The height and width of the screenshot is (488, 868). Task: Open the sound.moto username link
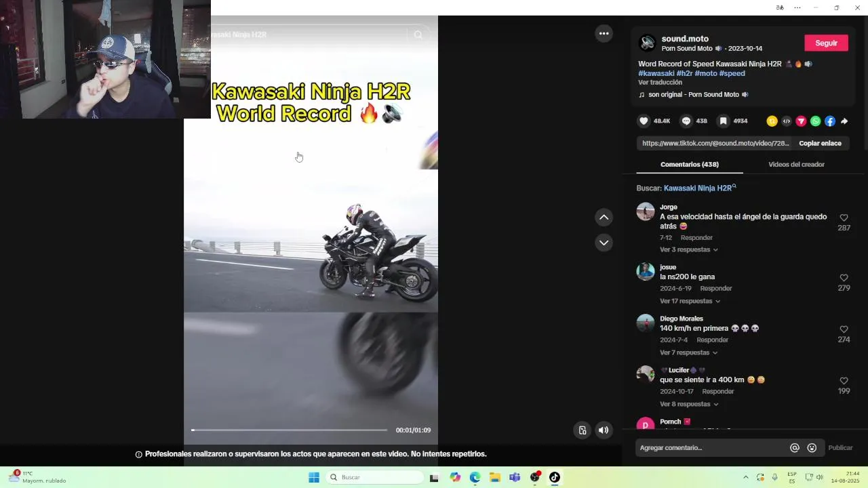pyautogui.click(x=685, y=39)
